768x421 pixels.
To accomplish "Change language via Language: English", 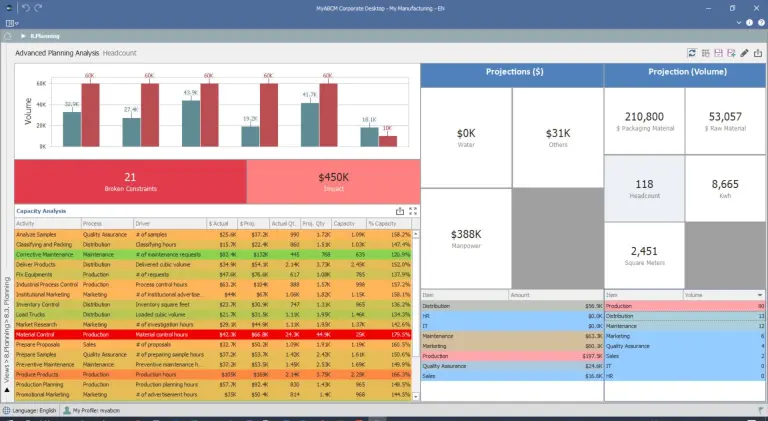I will 34,411.
